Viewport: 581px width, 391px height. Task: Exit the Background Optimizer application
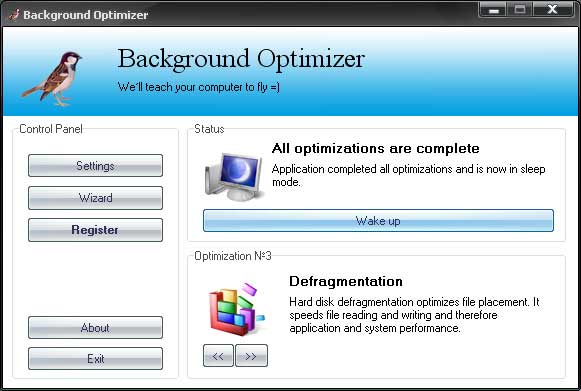pos(95,358)
